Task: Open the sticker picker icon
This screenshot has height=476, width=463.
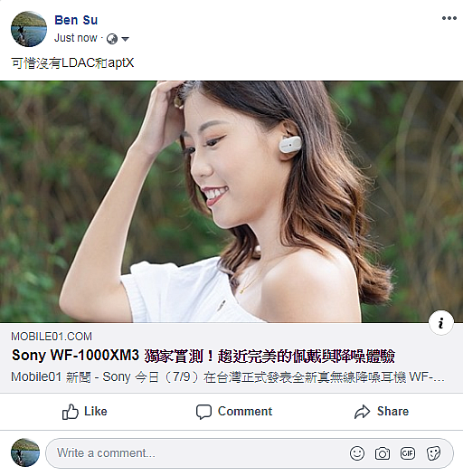Action: (433, 453)
